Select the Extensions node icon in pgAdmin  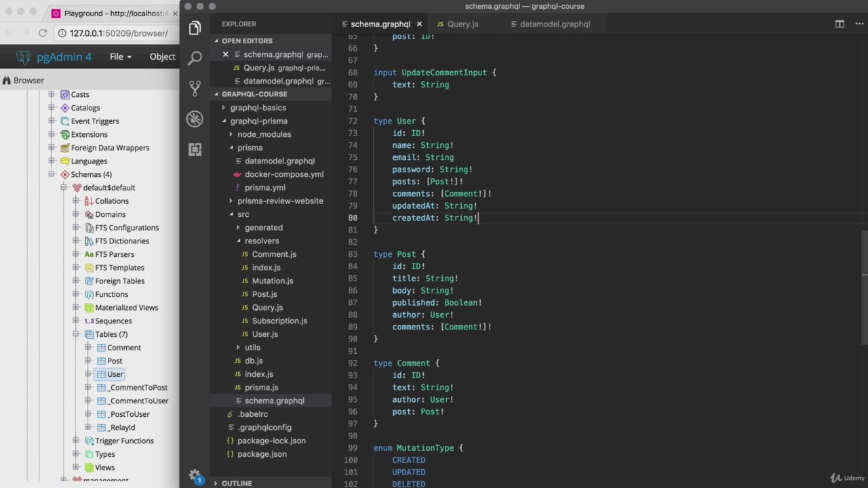pos(65,134)
